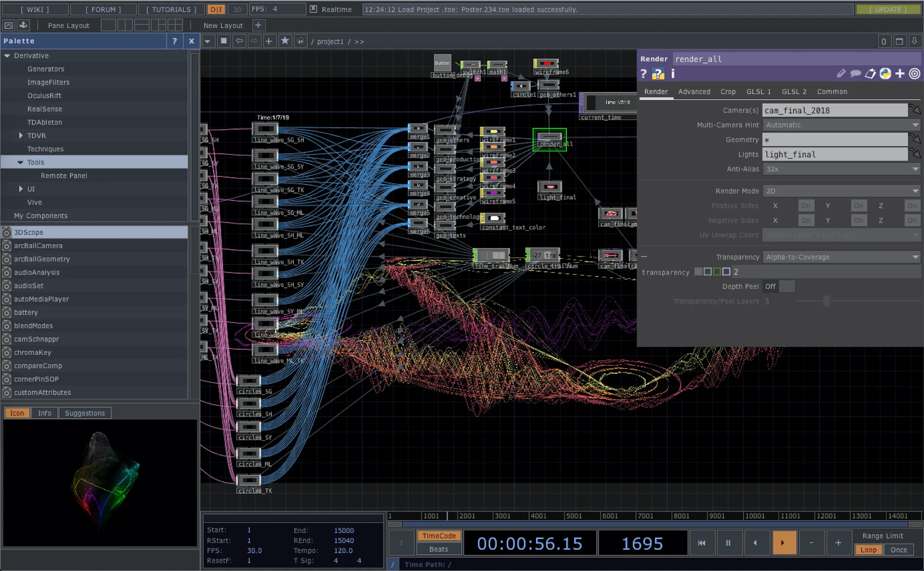This screenshot has width=924, height=571.
Task: Open the GLSL 1 parameter tab
Action: pyautogui.click(x=758, y=91)
